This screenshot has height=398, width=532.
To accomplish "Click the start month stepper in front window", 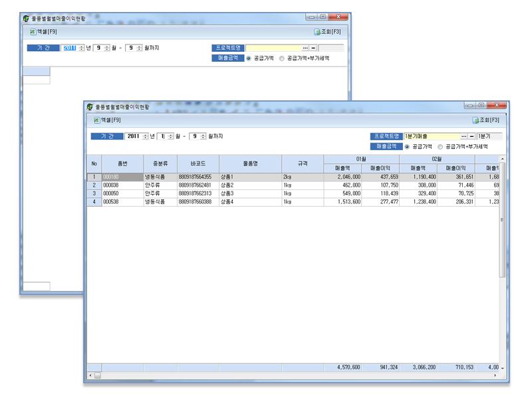I will [171, 136].
